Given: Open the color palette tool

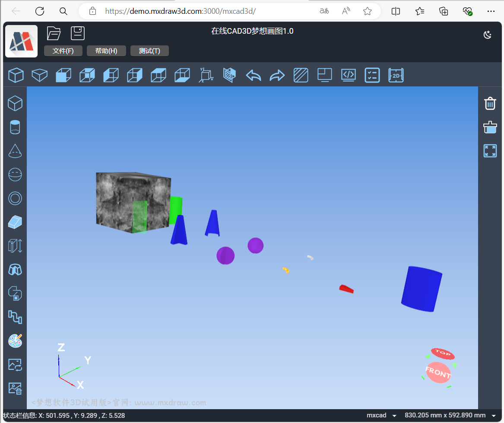Looking at the screenshot, I should pos(15,341).
